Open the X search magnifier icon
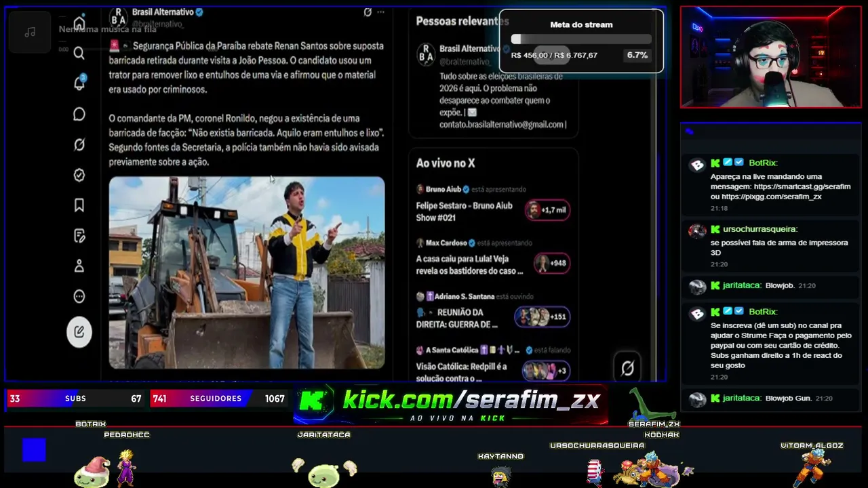 click(x=79, y=53)
